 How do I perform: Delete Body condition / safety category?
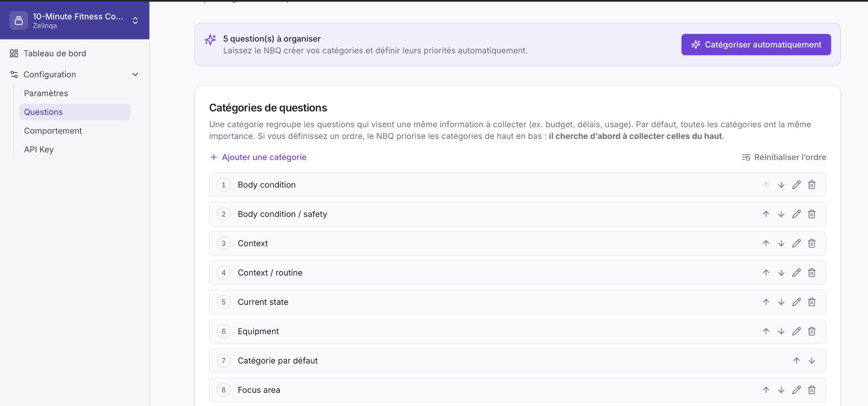point(812,214)
